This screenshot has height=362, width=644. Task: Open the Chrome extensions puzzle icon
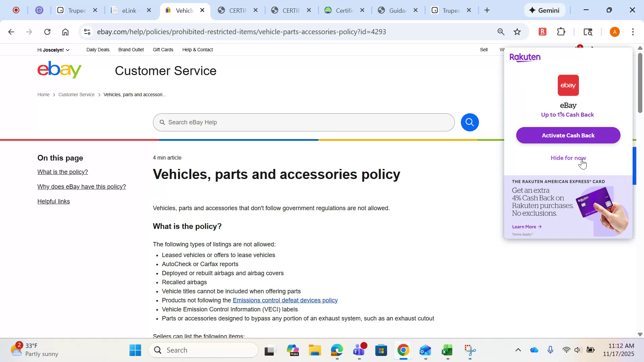click(561, 32)
